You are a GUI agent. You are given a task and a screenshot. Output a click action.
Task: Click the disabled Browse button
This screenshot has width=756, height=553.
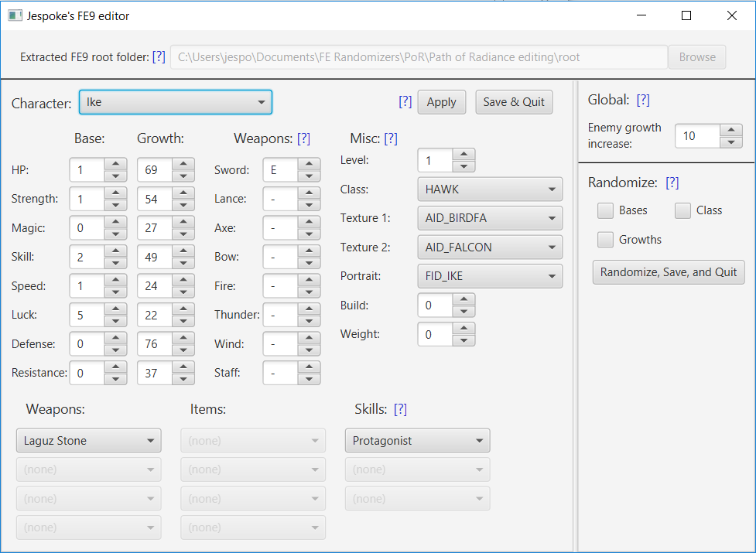697,56
